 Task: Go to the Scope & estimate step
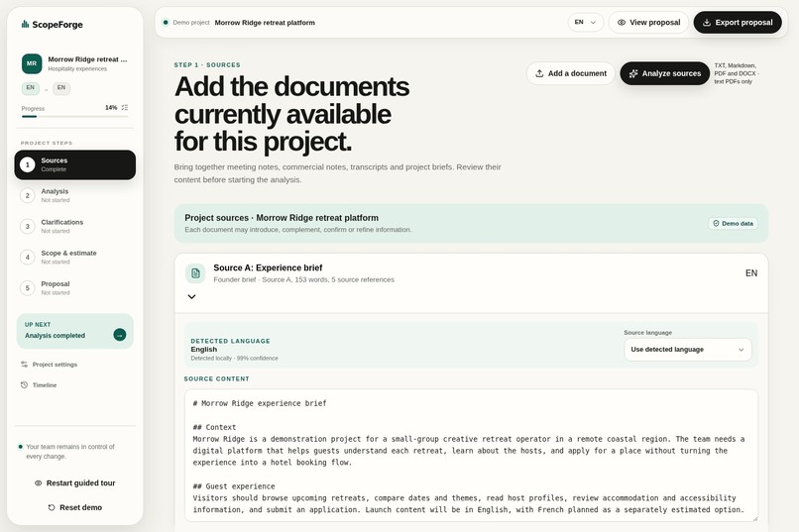pyautogui.click(x=75, y=258)
